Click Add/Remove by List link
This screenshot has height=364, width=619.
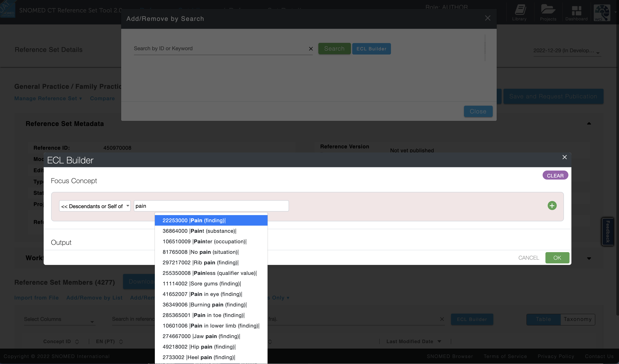[94, 298]
